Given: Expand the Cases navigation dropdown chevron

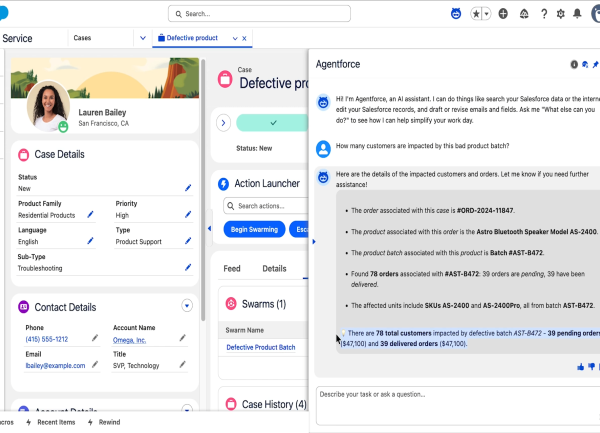Looking at the screenshot, I should pos(143,38).
